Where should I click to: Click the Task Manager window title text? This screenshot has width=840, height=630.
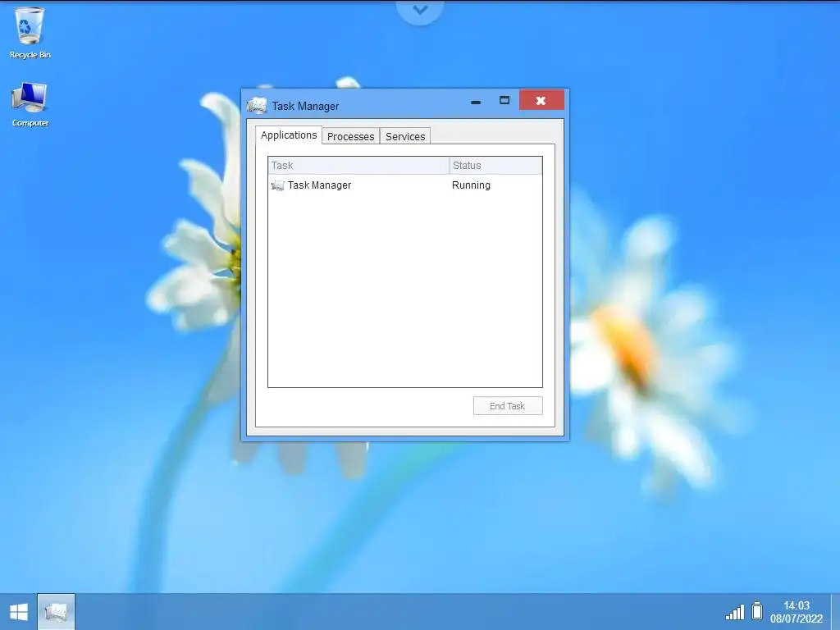pyautogui.click(x=305, y=106)
